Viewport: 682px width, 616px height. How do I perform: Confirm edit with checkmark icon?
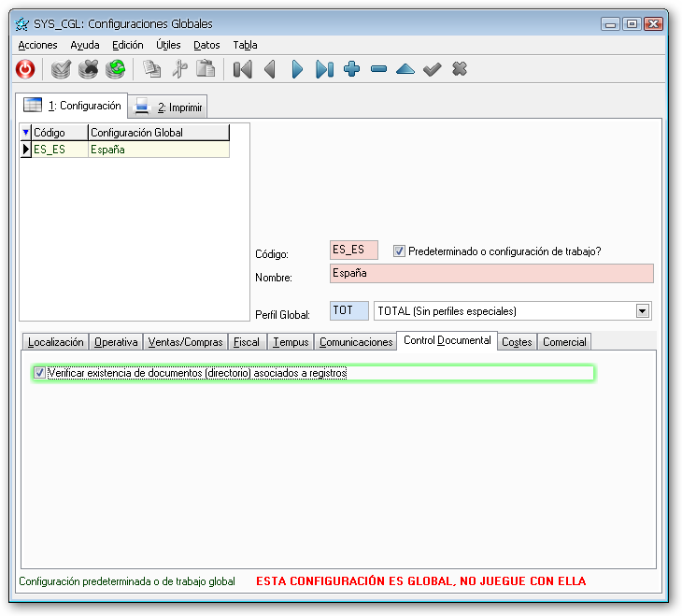433,69
